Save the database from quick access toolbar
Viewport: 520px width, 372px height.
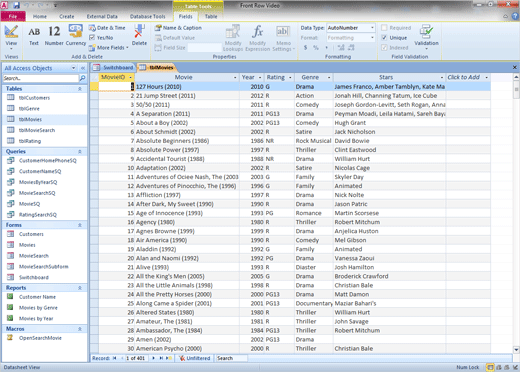tap(16, 5)
